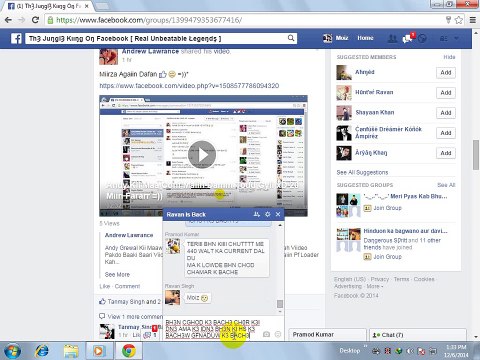
Task: Open friend requests icon in header
Action: (393, 38)
